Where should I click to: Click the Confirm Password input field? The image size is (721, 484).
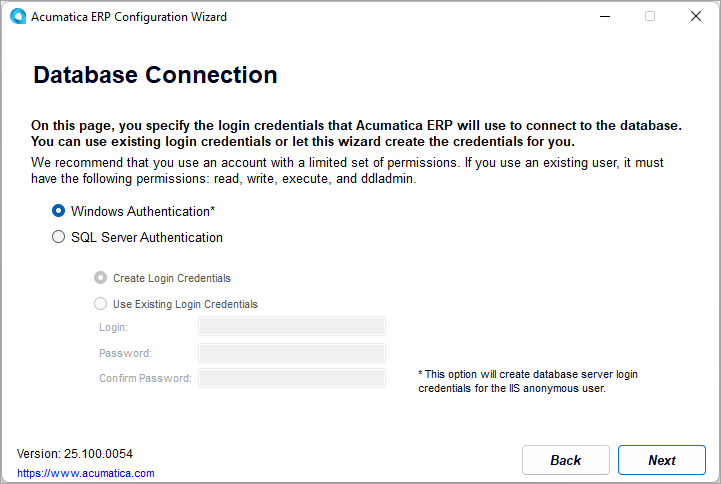[291, 378]
